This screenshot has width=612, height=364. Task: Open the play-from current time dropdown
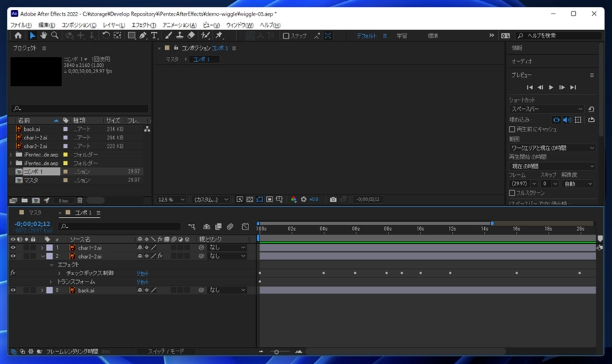(552, 166)
